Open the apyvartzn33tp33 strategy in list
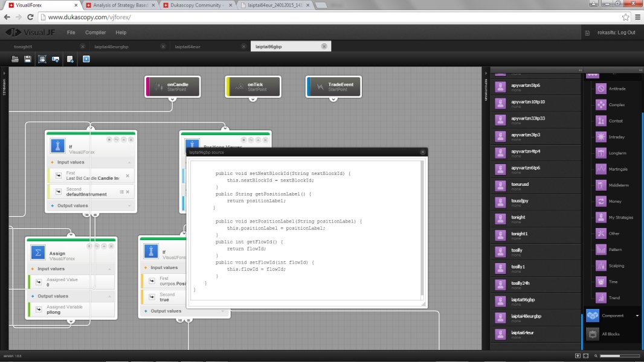This screenshot has width=644, height=362. pos(536,119)
